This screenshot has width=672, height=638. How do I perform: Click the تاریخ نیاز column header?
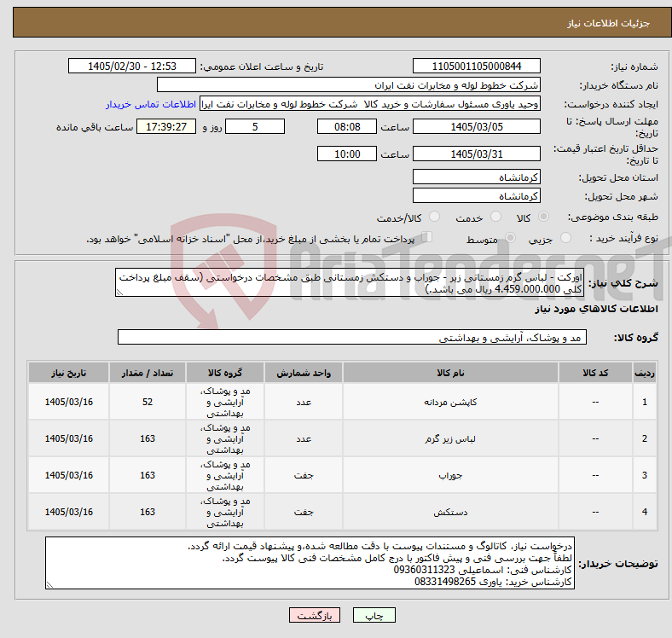click(68, 373)
